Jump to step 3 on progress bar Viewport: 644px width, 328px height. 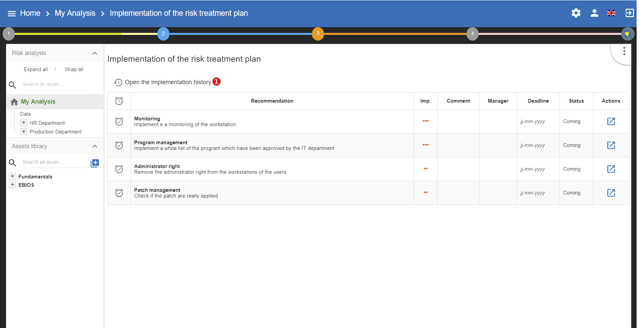[x=318, y=34]
